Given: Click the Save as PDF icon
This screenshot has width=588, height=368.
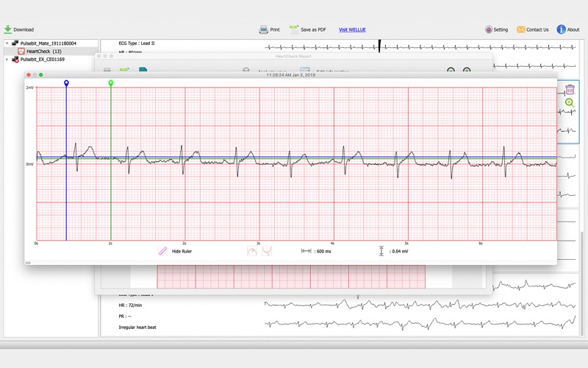Looking at the screenshot, I should pos(294,29).
